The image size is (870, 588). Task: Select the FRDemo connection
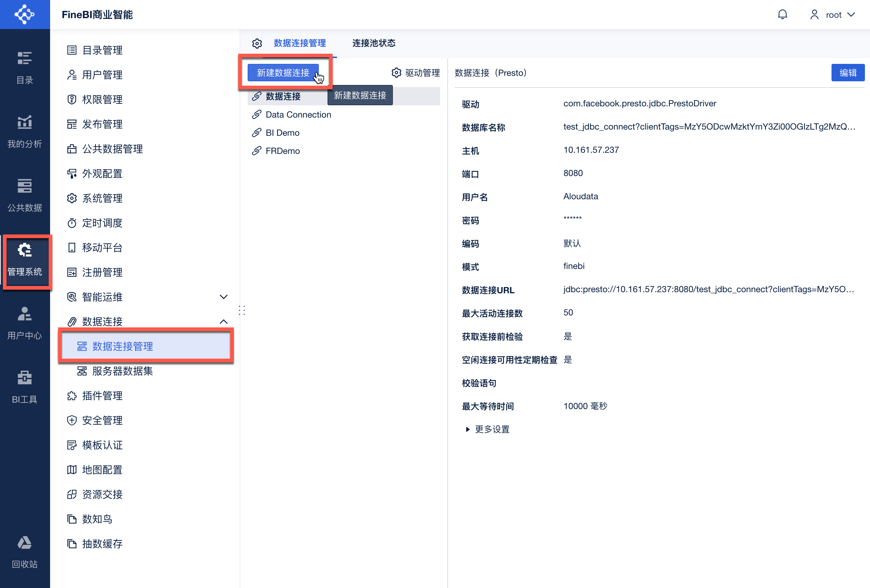tap(282, 151)
